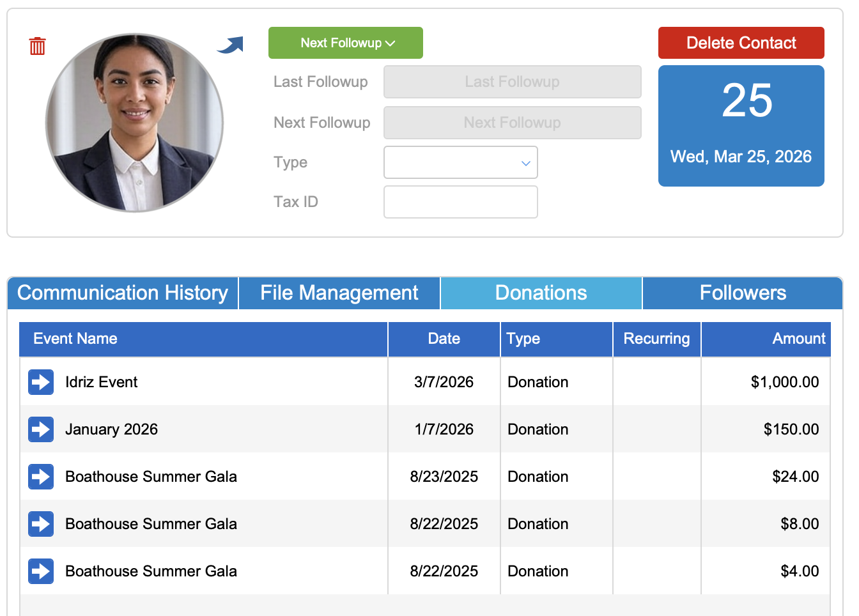Image resolution: width=859 pixels, height=616 pixels.
Task: Expand the green Next Followup dropdown
Action: [x=346, y=43]
